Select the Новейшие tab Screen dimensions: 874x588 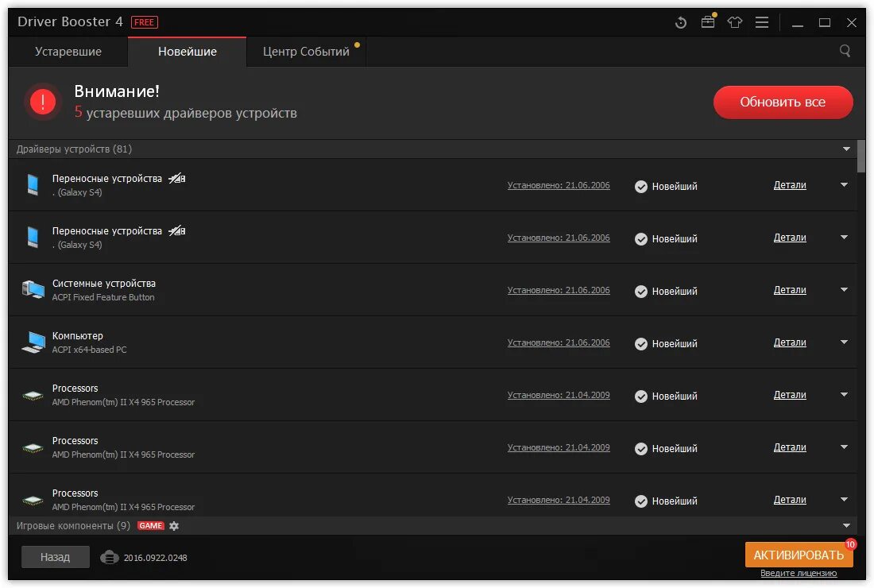tap(188, 52)
